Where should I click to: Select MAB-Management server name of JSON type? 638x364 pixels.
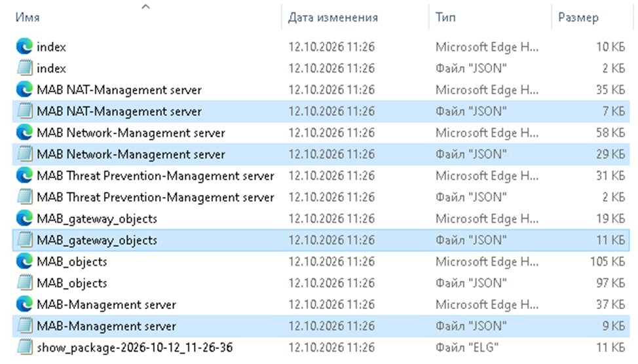pyautogui.click(x=107, y=326)
